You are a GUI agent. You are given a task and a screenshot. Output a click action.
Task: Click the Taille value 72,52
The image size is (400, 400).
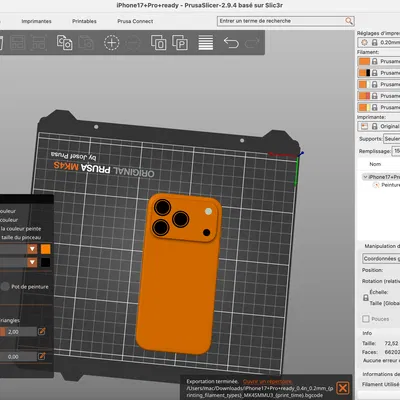coord(391,343)
